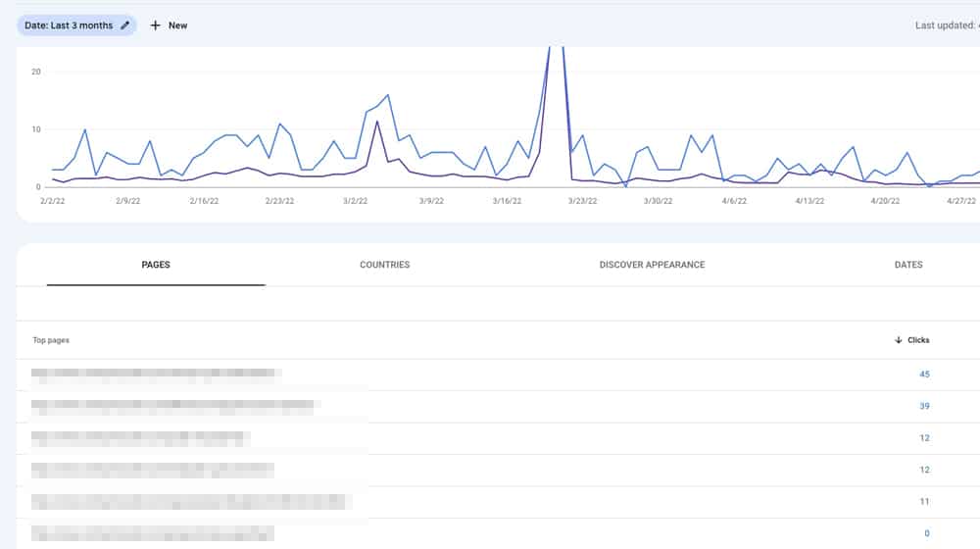This screenshot has width=980, height=549.
Task: Click the 4/13/22 date label on the chart axis
Action: coord(808,201)
